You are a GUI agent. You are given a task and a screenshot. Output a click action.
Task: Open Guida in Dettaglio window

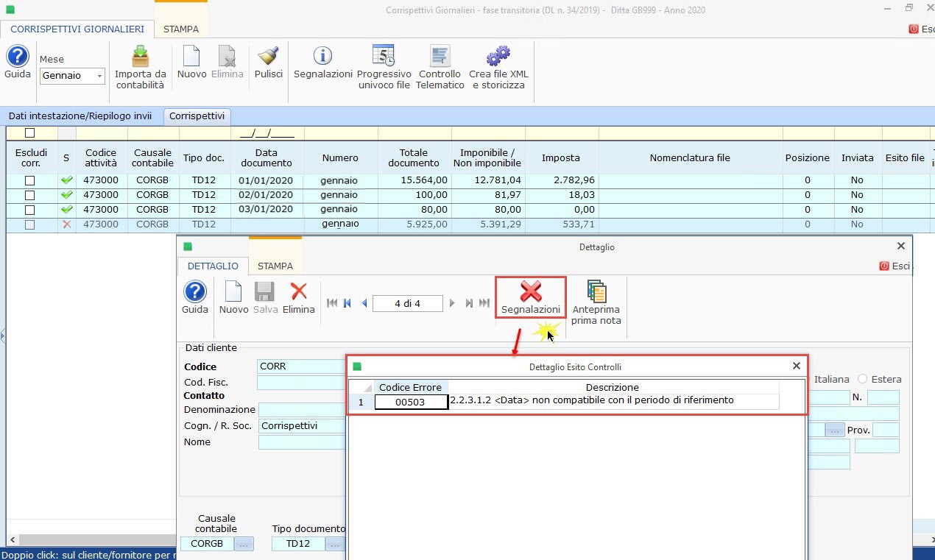195,298
